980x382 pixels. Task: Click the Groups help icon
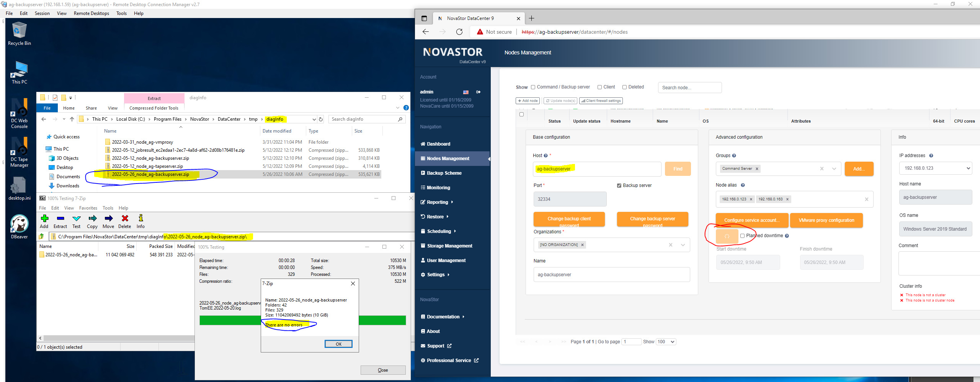coord(734,156)
